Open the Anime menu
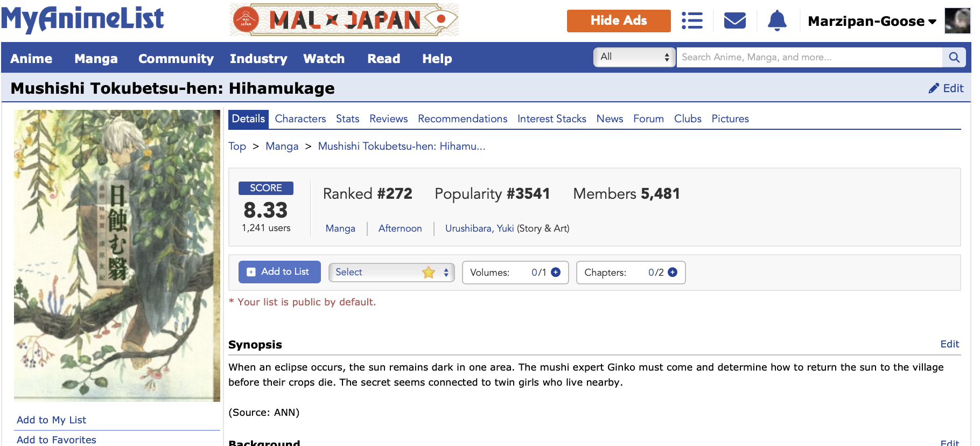980x446 pixels. point(31,59)
